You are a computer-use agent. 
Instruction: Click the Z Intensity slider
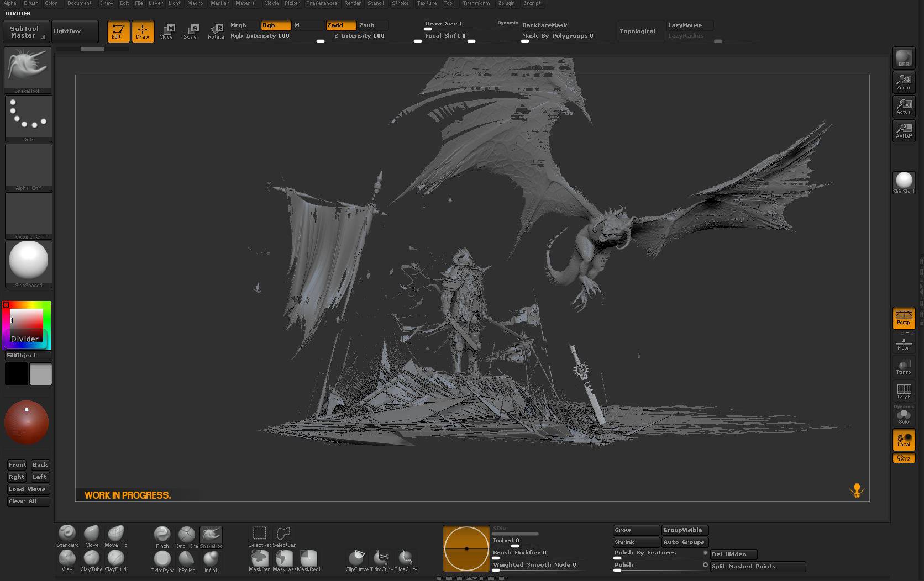tap(377, 36)
